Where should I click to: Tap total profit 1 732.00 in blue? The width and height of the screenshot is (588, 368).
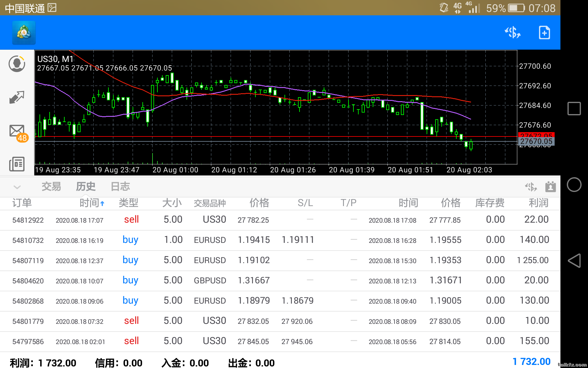coord(531,362)
